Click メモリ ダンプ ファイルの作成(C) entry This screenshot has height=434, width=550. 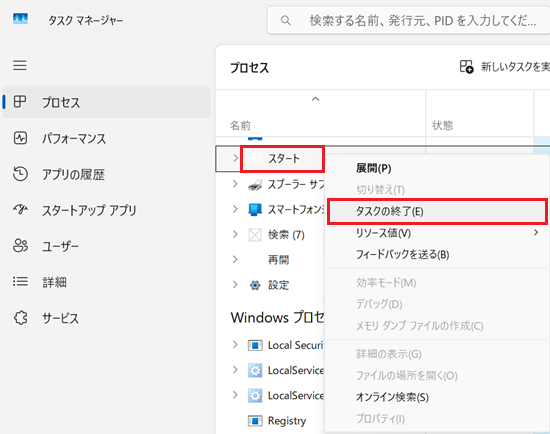(x=437, y=326)
